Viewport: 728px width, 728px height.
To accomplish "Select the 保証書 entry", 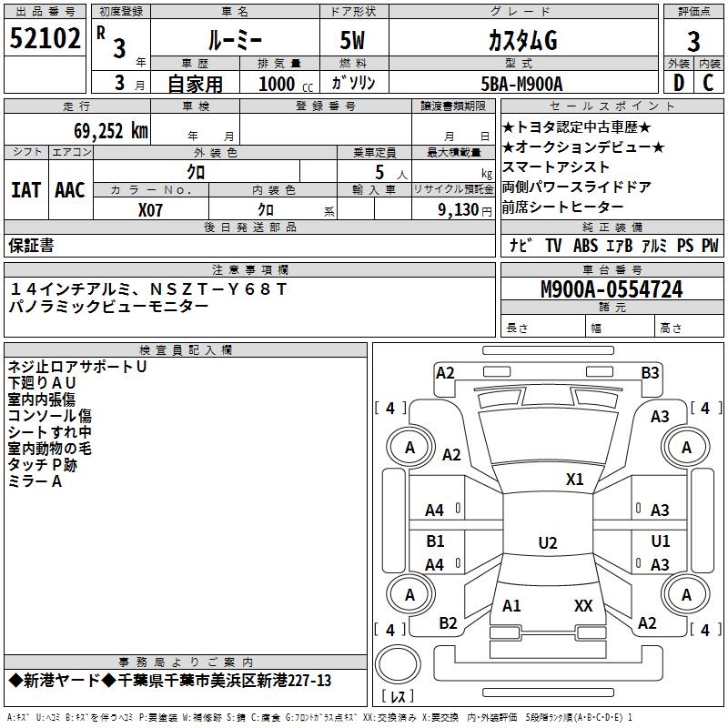I will (31, 246).
